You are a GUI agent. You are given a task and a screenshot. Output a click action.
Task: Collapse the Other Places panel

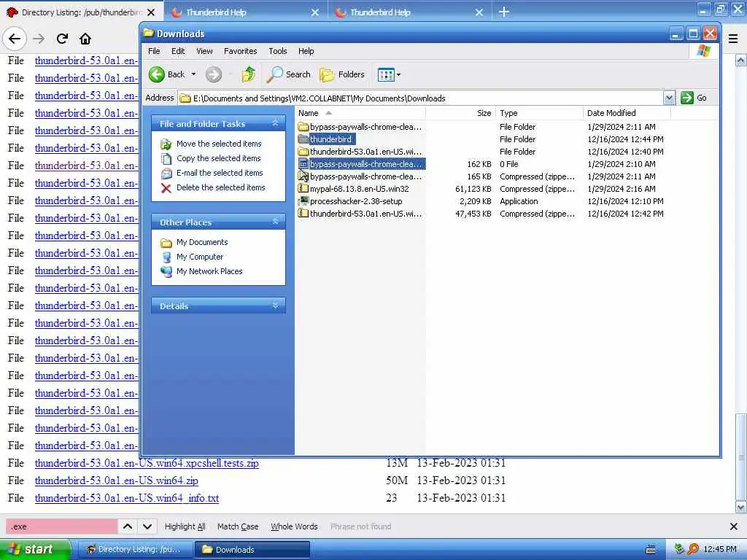[x=275, y=222]
